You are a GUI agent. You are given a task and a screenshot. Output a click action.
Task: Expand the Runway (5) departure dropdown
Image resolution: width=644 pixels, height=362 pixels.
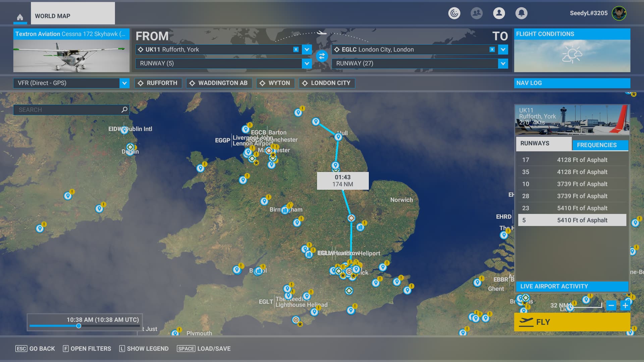(x=307, y=63)
